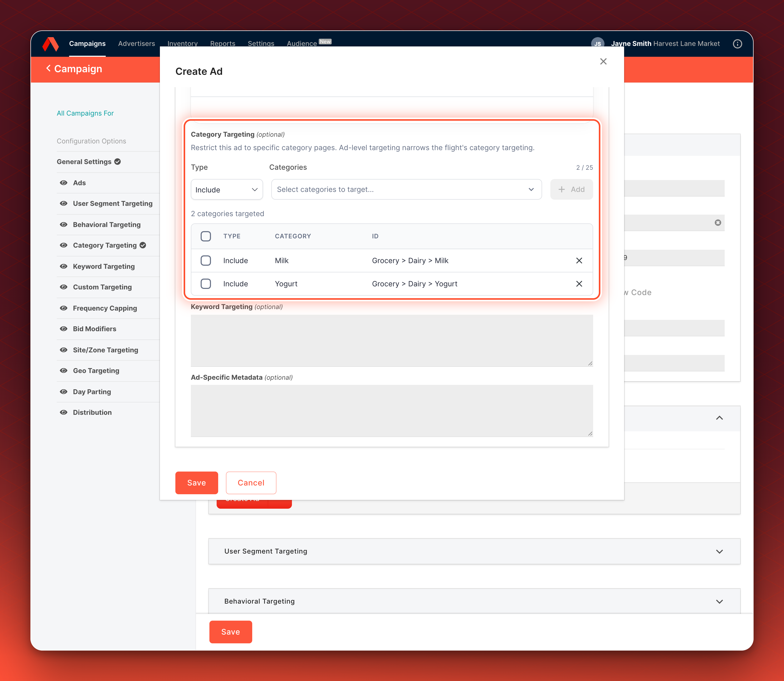
Task: Click Cancel in the Create Ad dialog
Action: (x=251, y=483)
